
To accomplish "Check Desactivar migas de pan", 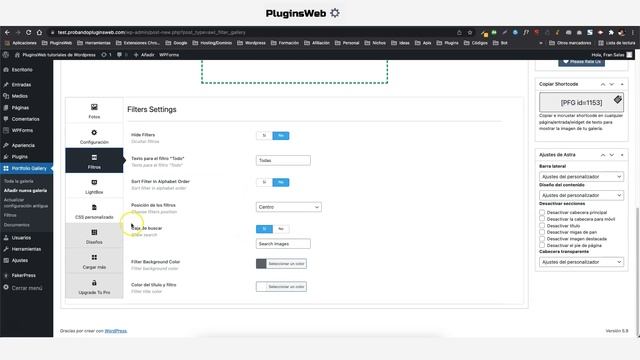I will [x=542, y=232].
